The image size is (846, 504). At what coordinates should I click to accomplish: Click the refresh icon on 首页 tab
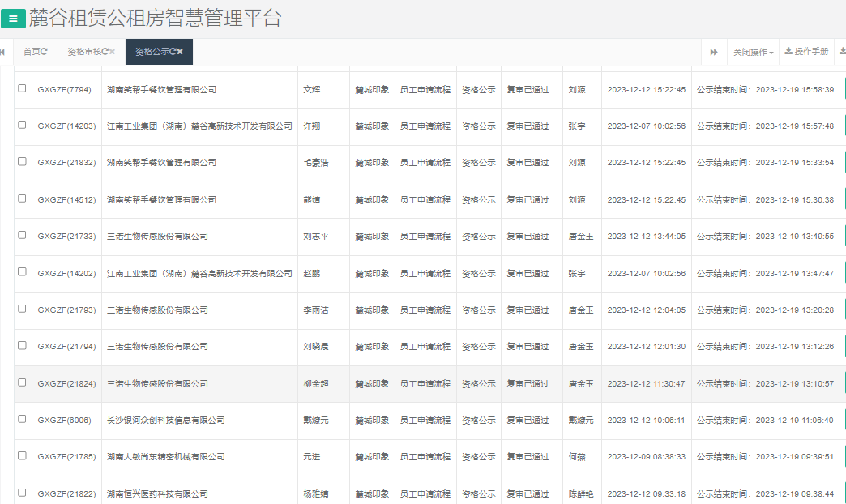[x=45, y=52]
